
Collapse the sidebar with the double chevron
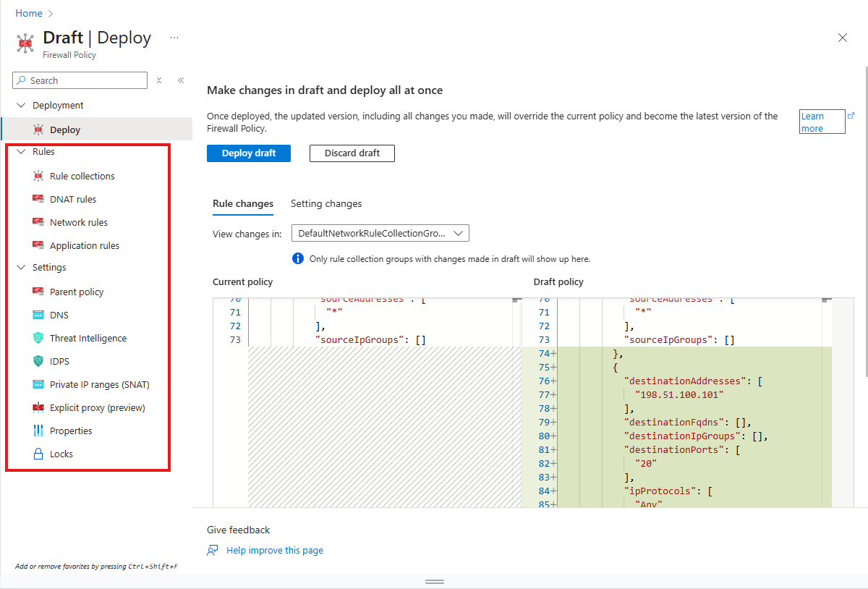[x=181, y=80]
